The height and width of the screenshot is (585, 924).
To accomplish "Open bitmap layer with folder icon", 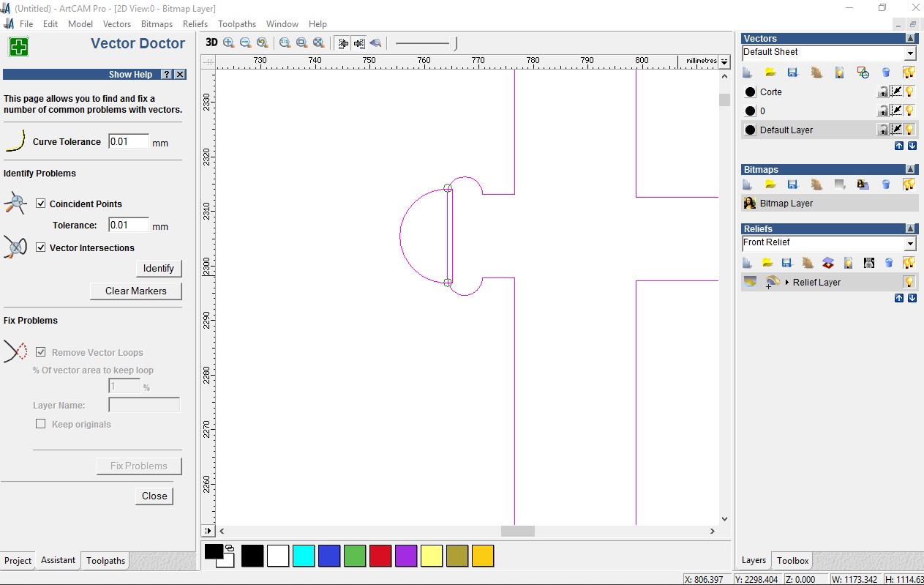I will pos(770,185).
